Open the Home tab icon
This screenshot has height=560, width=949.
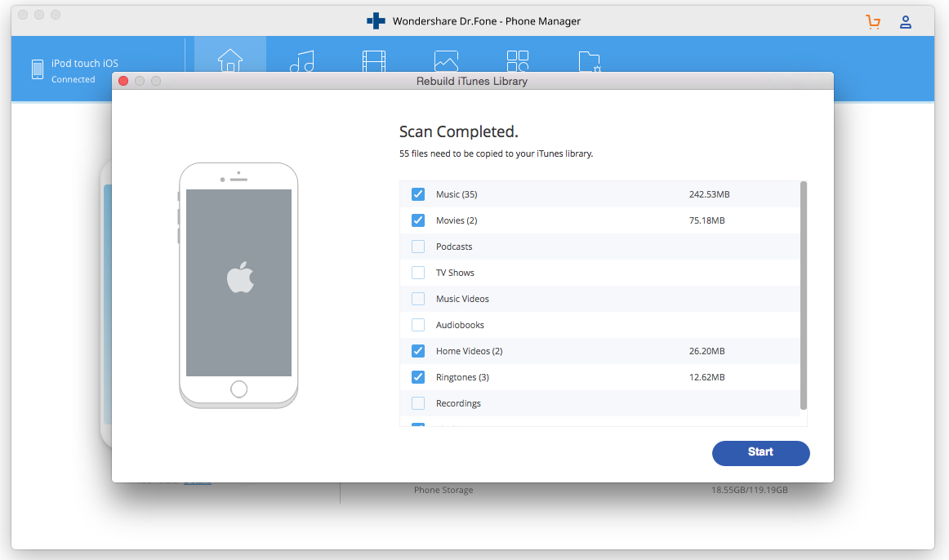(x=230, y=60)
